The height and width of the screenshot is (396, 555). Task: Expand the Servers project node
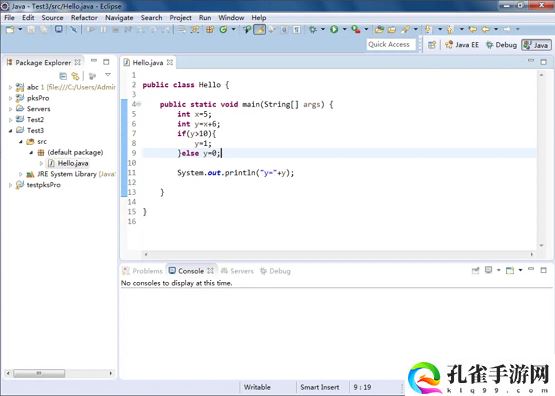pos(10,109)
